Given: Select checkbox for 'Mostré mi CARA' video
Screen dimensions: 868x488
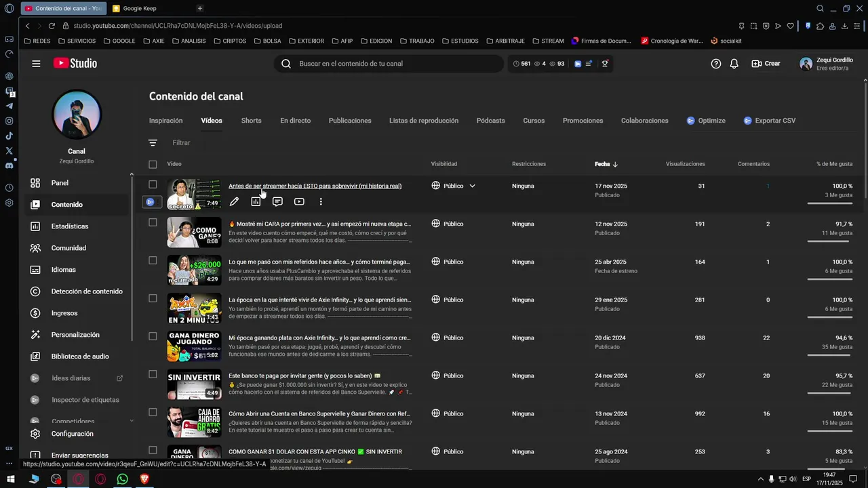Looking at the screenshot, I should tap(153, 222).
